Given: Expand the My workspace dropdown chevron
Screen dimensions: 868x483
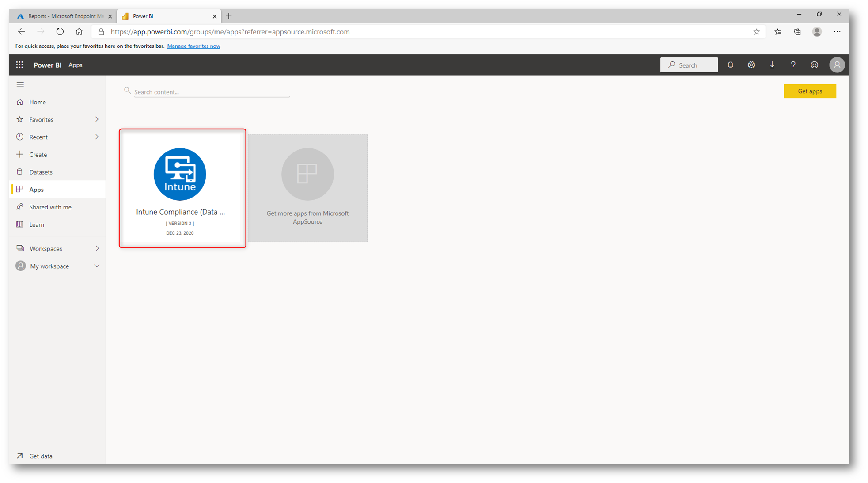Looking at the screenshot, I should point(97,266).
